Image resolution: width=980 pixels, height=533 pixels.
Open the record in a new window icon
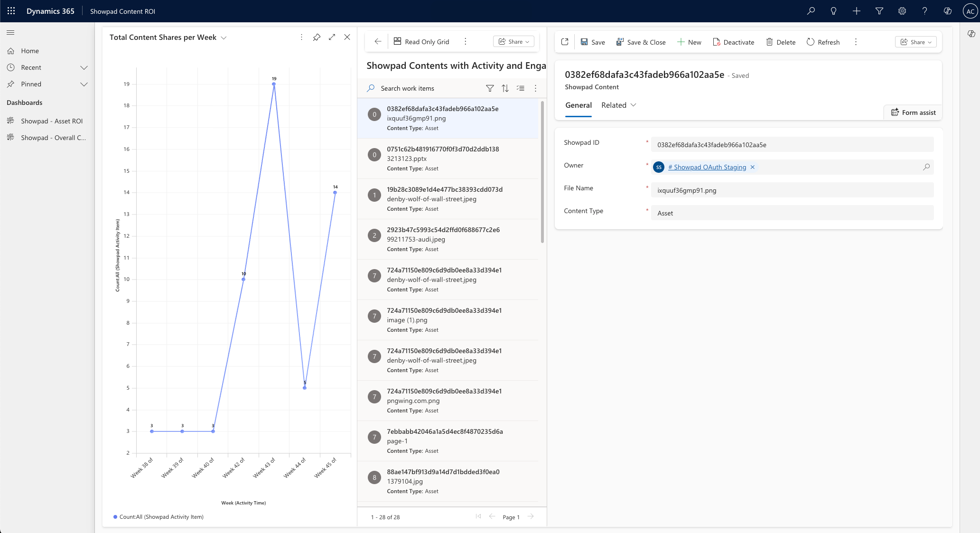(565, 42)
